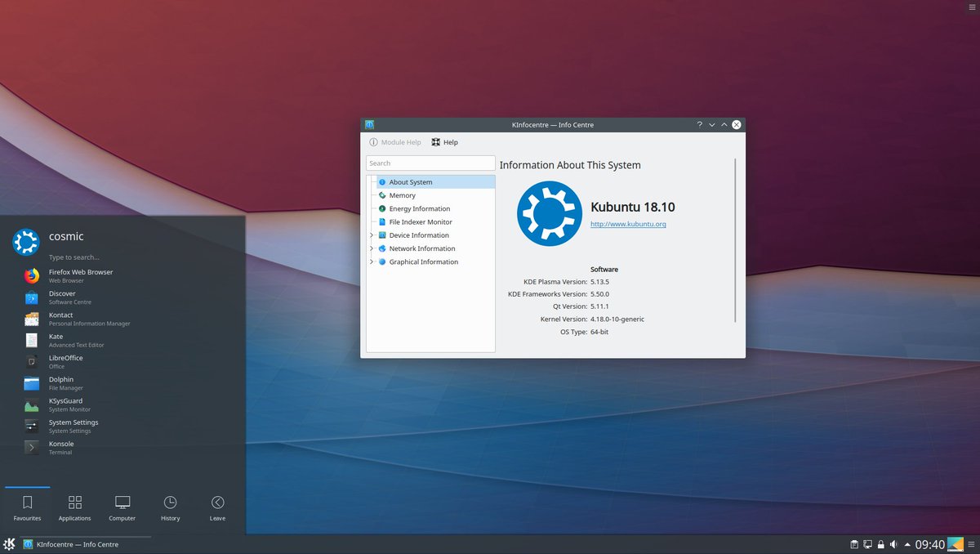Image resolution: width=980 pixels, height=554 pixels.
Task: Click the KDE application launcher button
Action: 10,544
